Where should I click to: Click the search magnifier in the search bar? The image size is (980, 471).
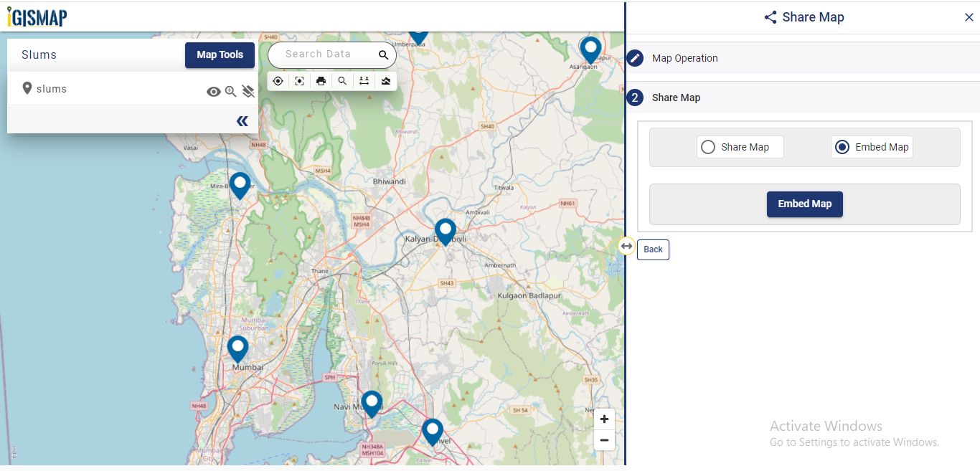coord(383,54)
